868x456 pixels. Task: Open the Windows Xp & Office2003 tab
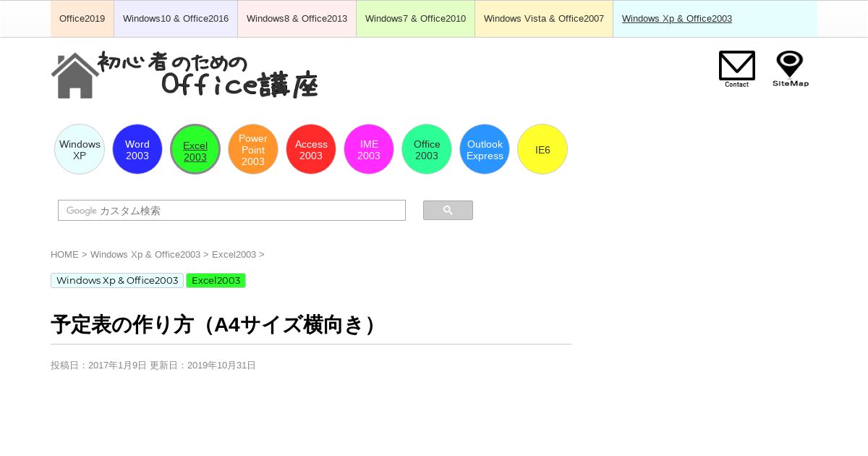677,19
